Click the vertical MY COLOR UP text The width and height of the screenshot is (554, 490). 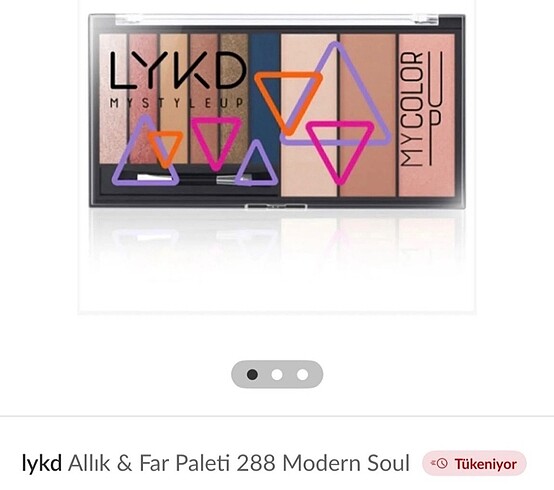point(422,109)
